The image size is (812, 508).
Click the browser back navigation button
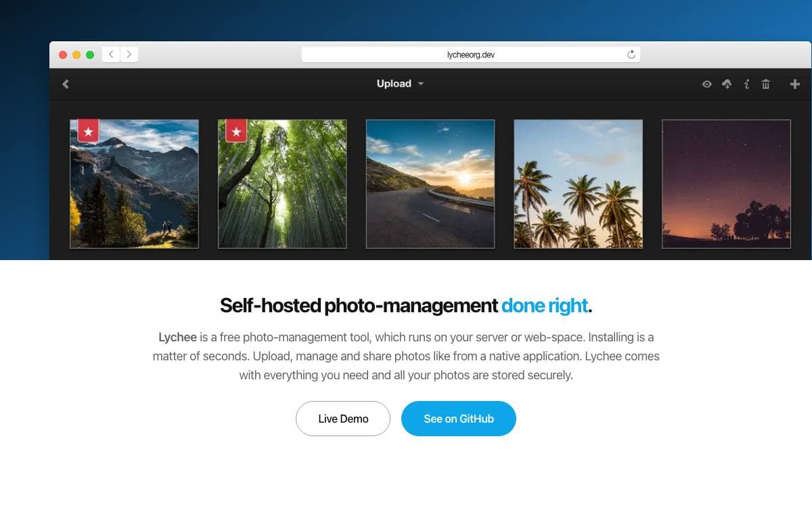[111, 54]
